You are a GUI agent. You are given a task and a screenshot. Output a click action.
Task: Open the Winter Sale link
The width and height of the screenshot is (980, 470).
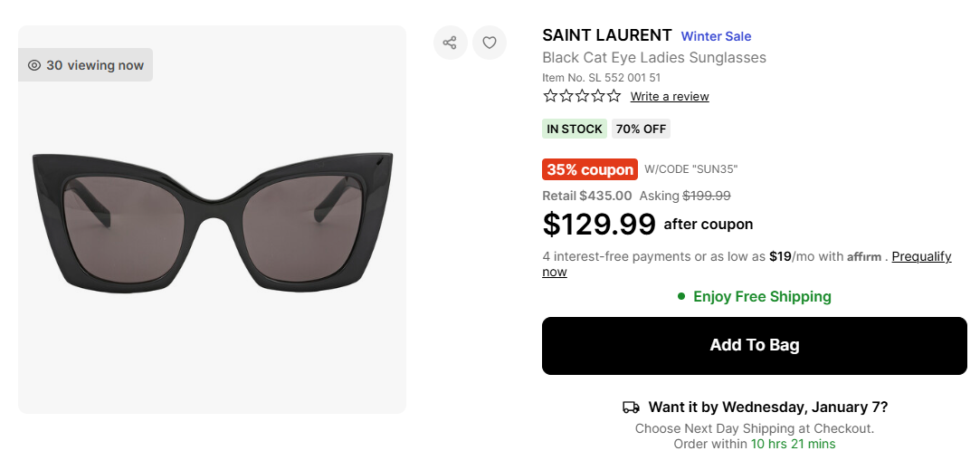point(716,36)
